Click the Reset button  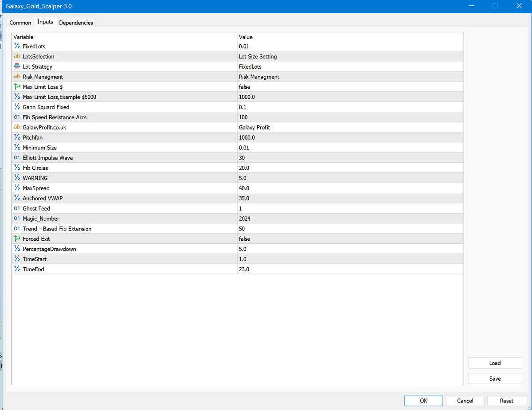point(506,401)
